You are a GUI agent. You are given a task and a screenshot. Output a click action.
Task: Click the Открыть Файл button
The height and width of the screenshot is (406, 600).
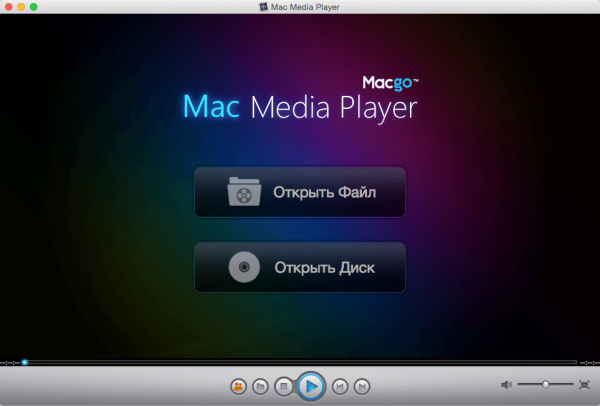point(300,192)
